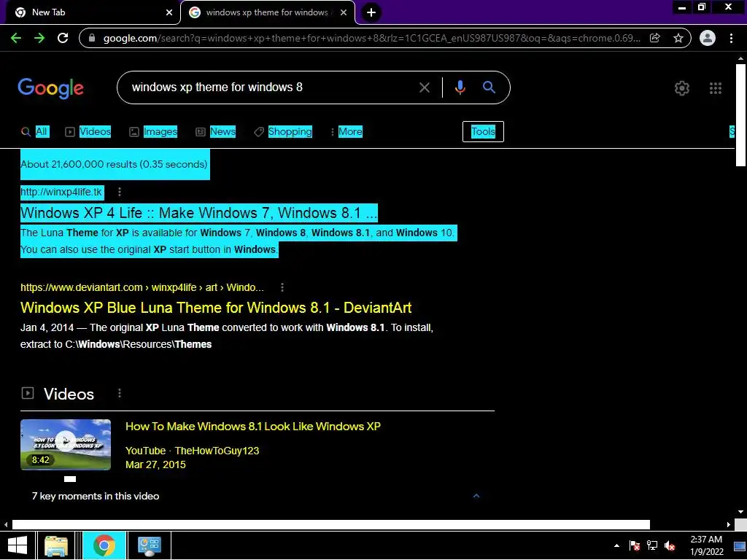Image resolution: width=747 pixels, height=560 pixels.
Task: Open options next to Videos heading
Action: click(x=120, y=393)
